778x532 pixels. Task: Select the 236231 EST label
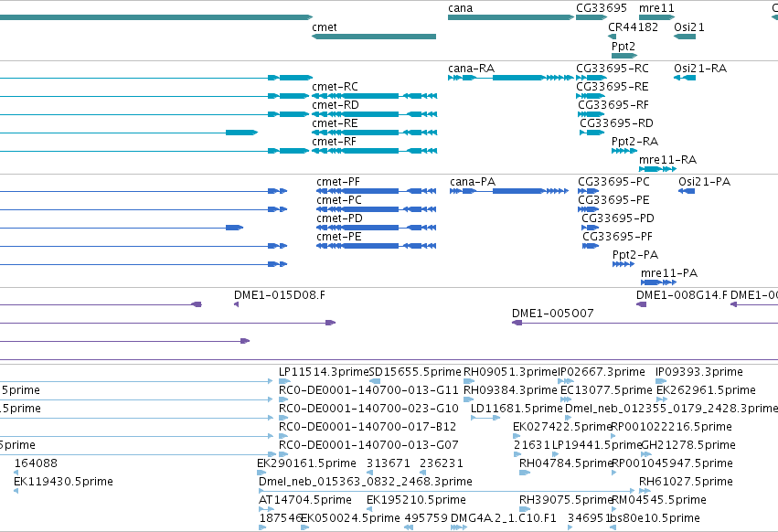click(441, 463)
